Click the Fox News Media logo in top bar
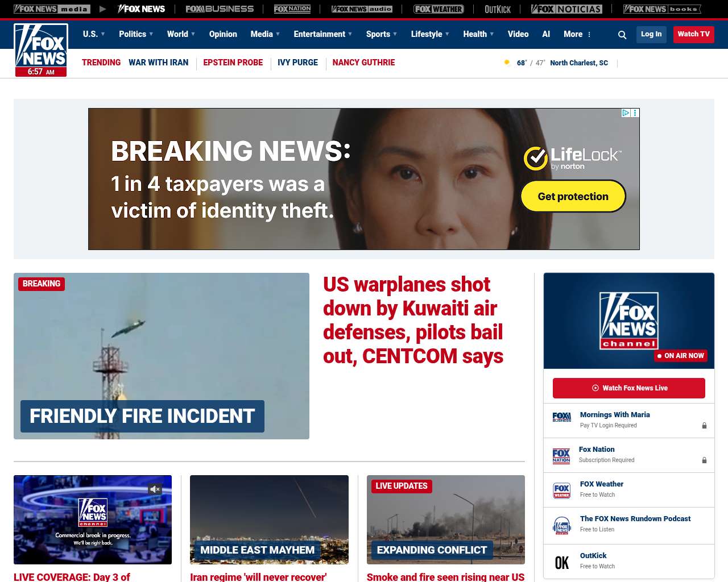This screenshot has width=728, height=582. [52, 9]
